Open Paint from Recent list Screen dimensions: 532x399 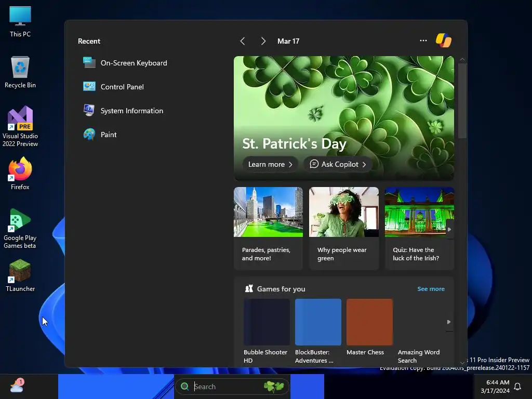(x=100, y=135)
